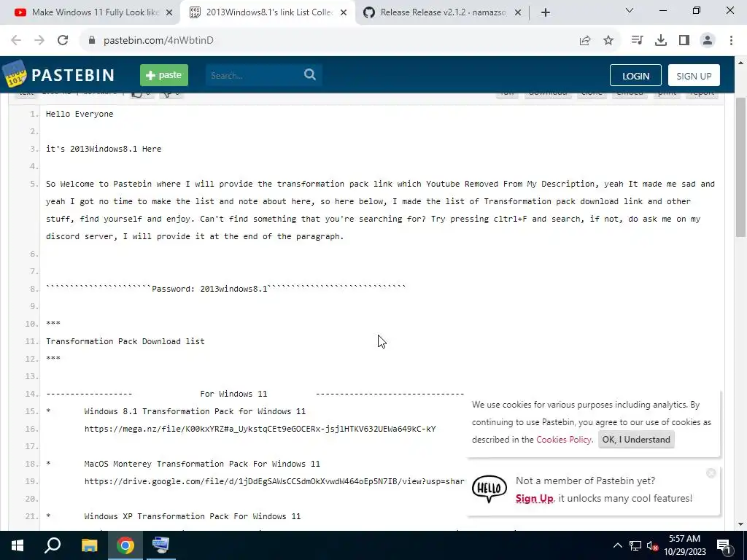
Task: Click 'MacOS Monterey Transformation Pack For Windows 11'
Action: (x=202, y=463)
